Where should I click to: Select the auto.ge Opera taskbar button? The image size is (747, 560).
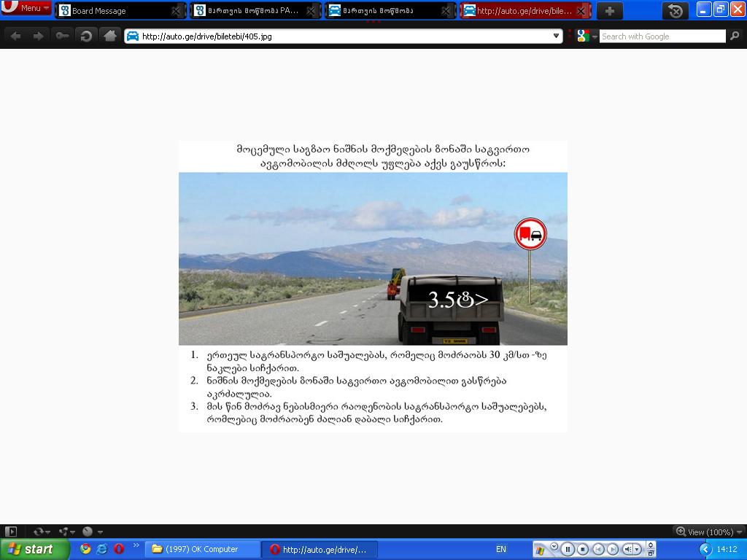320,549
